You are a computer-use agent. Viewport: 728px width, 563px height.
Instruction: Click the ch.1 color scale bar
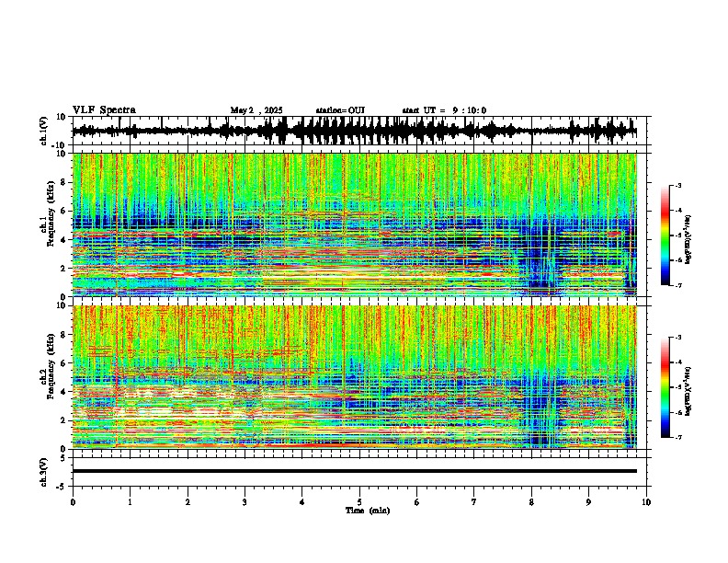point(665,236)
